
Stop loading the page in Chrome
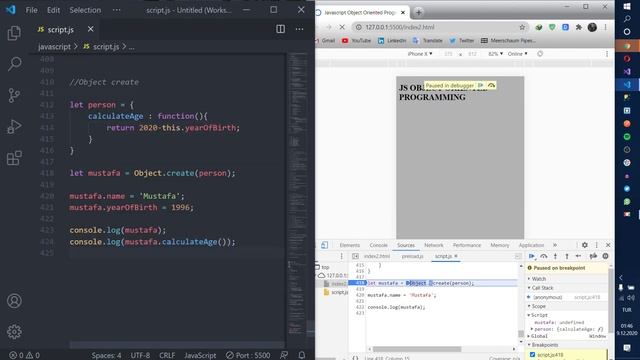point(342,27)
